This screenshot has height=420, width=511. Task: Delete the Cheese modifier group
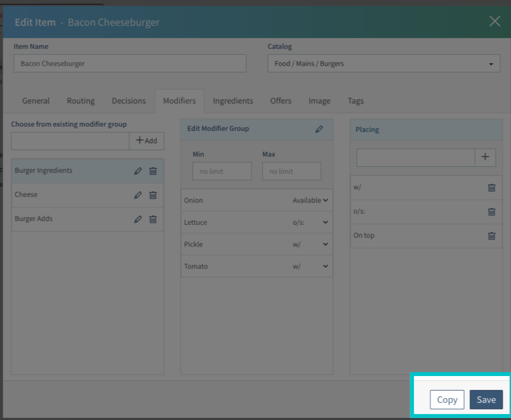point(153,195)
